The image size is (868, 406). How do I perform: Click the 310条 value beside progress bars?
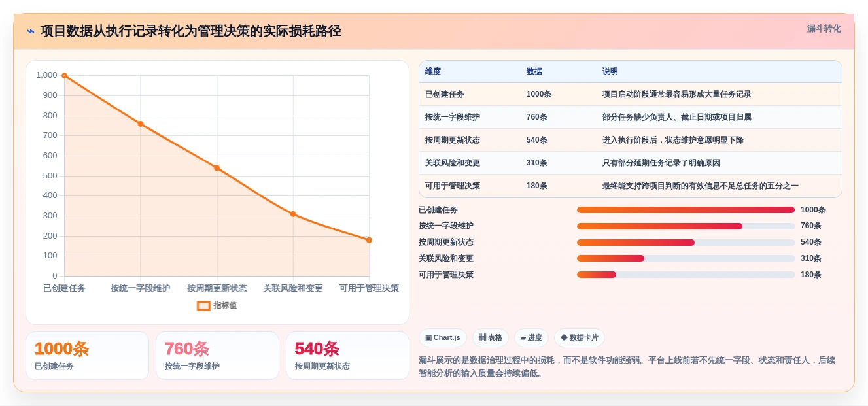click(x=811, y=258)
